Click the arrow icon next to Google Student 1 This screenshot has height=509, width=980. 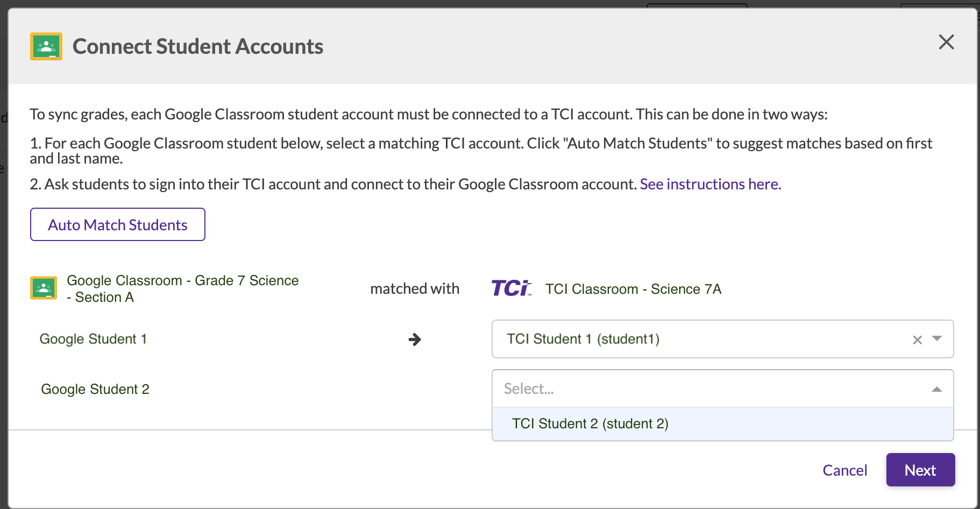click(415, 340)
